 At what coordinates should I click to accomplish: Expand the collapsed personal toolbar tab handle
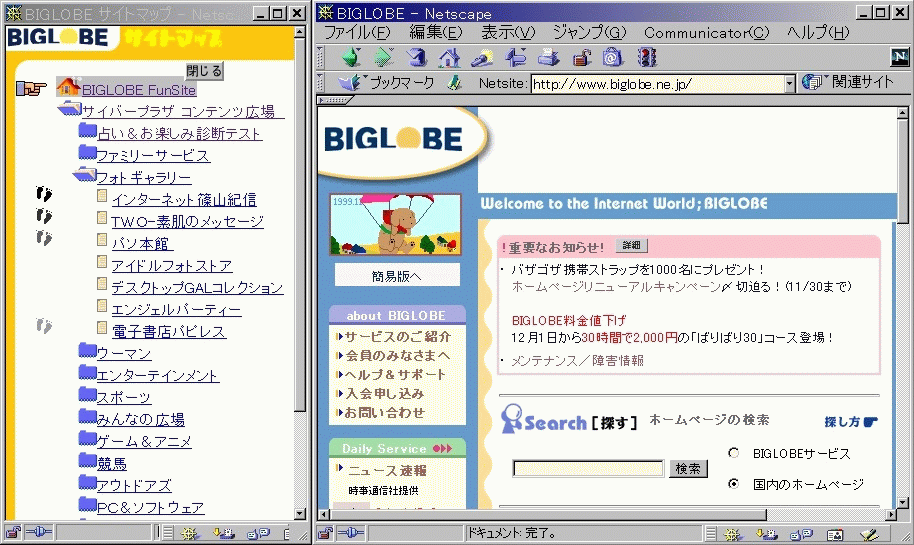[335, 100]
